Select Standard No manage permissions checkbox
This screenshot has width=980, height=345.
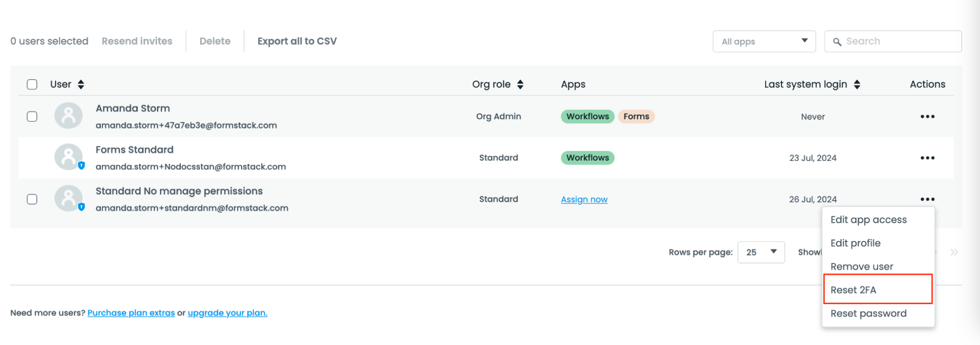[32, 199]
